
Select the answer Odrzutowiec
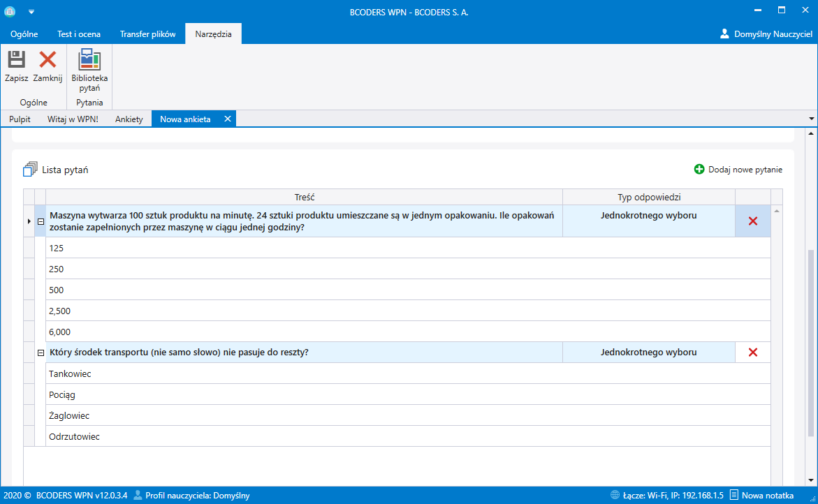click(408, 436)
